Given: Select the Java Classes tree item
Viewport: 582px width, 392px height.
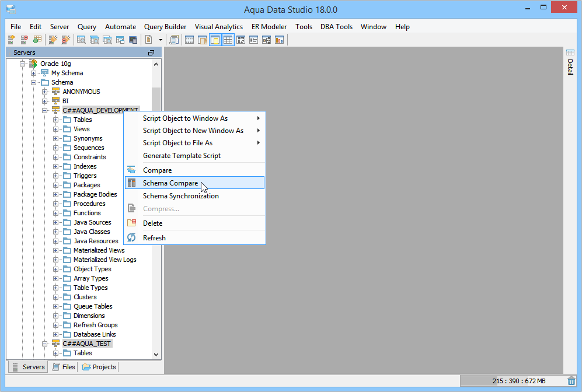Looking at the screenshot, I should [92, 232].
